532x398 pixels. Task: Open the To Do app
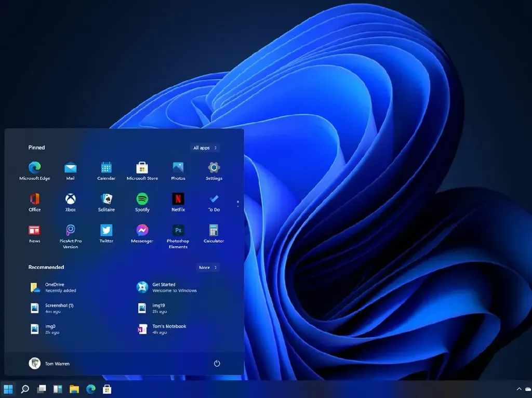tap(214, 202)
